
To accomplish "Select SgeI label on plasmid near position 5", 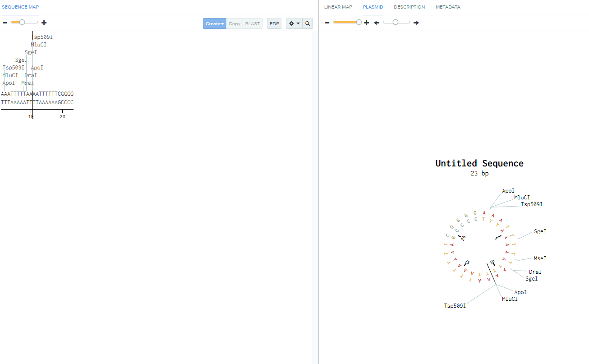I will (x=540, y=231).
